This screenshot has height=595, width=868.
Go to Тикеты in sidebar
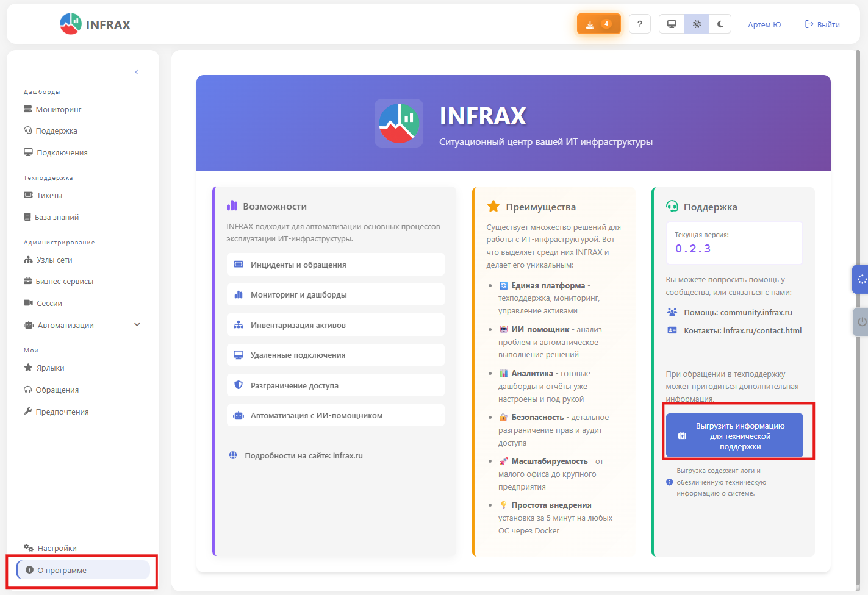[x=49, y=196]
